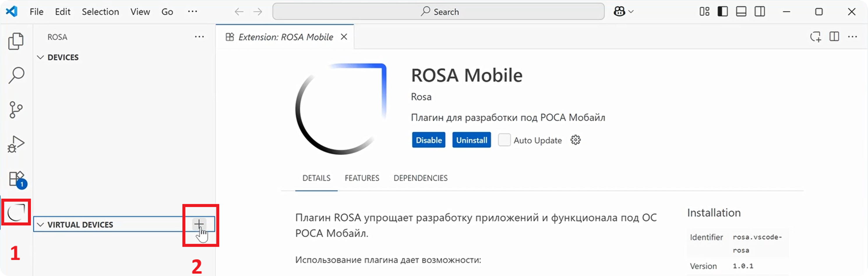This screenshot has width=868, height=276.
Task: Open editor more actions ellipsis
Action: [x=852, y=36]
